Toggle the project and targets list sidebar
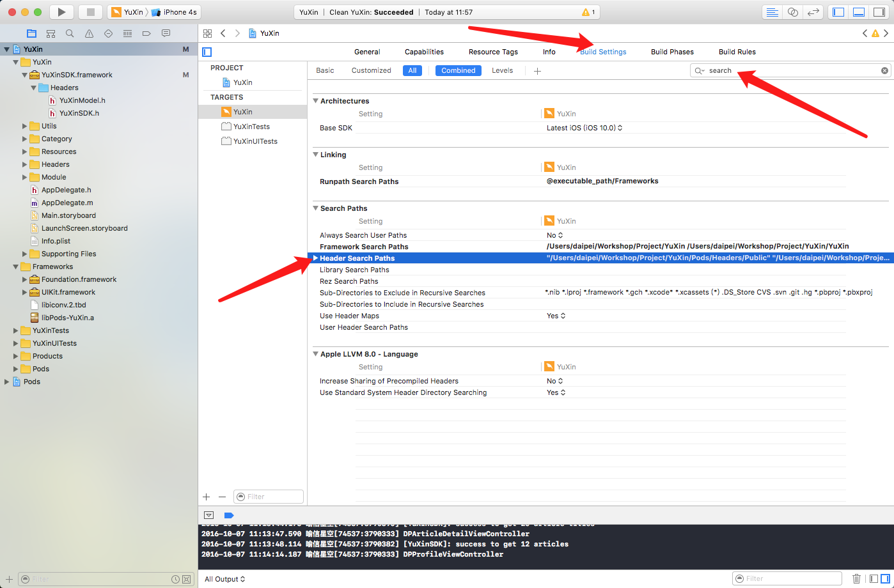The width and height of the screenshot is (894, 588). click(x=207, y=52)
